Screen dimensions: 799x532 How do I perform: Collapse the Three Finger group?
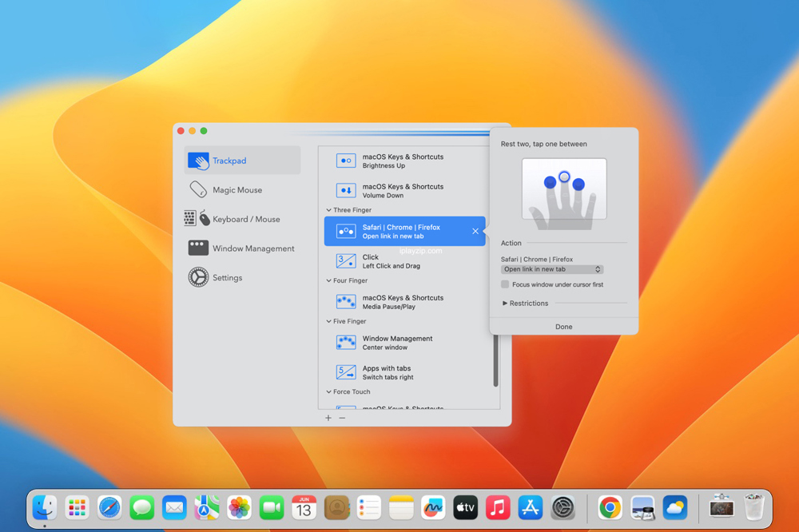328,210
